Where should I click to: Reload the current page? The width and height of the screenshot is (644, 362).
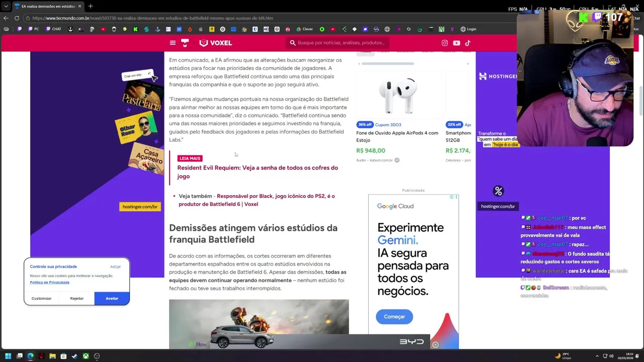click(17, 18)
